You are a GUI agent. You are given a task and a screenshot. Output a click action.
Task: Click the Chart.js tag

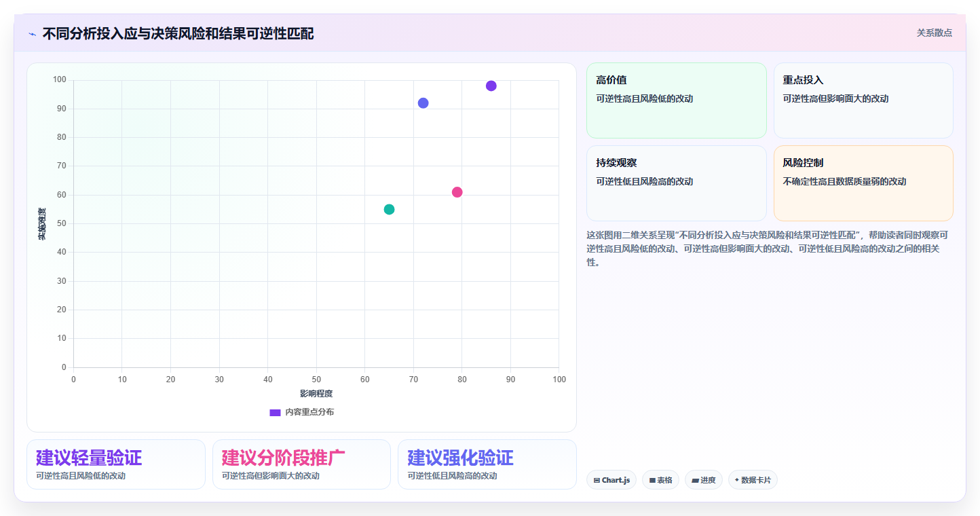(x=611, y=480)
